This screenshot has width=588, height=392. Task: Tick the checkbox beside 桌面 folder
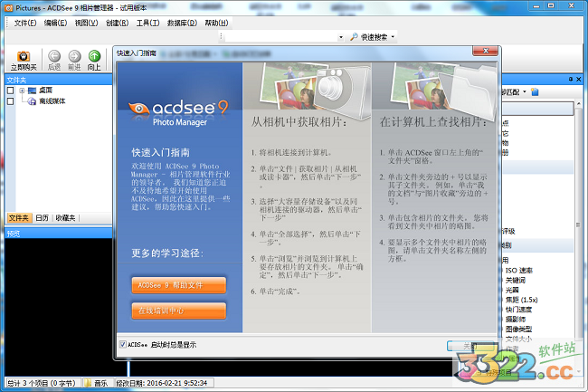click(x=11, y=91)
